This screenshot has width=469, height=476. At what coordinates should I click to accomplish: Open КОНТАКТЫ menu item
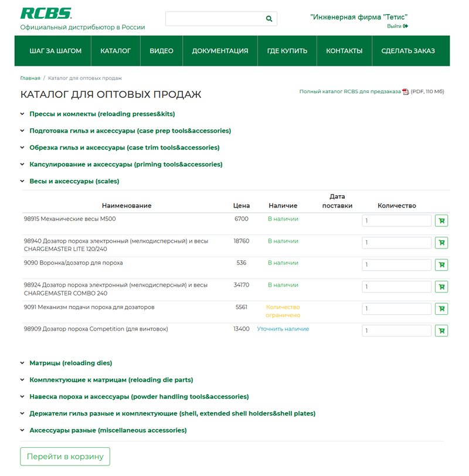344,50
